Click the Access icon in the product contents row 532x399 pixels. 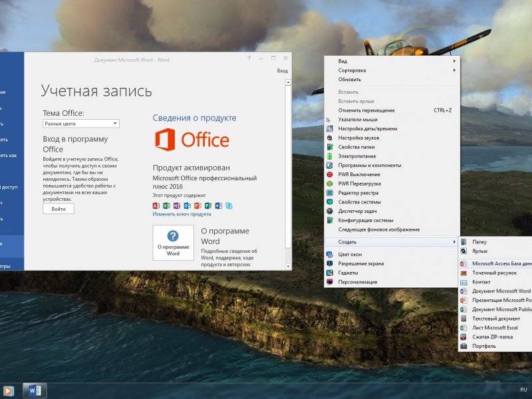(156, 205)
